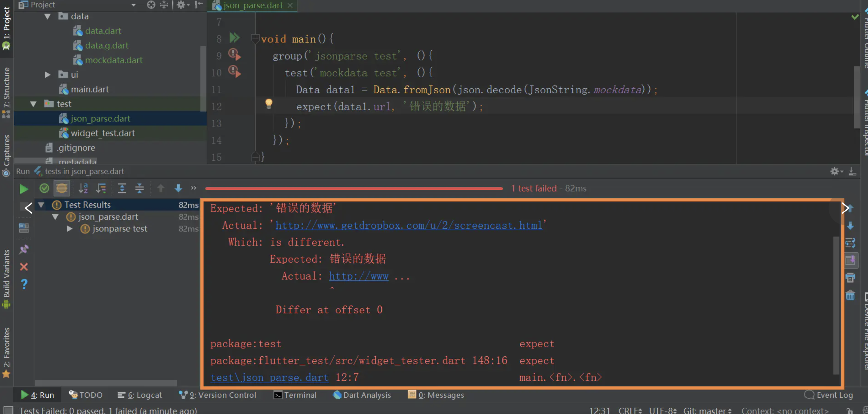
Task: Open the Terminal tool window tab
Action: 295,395
